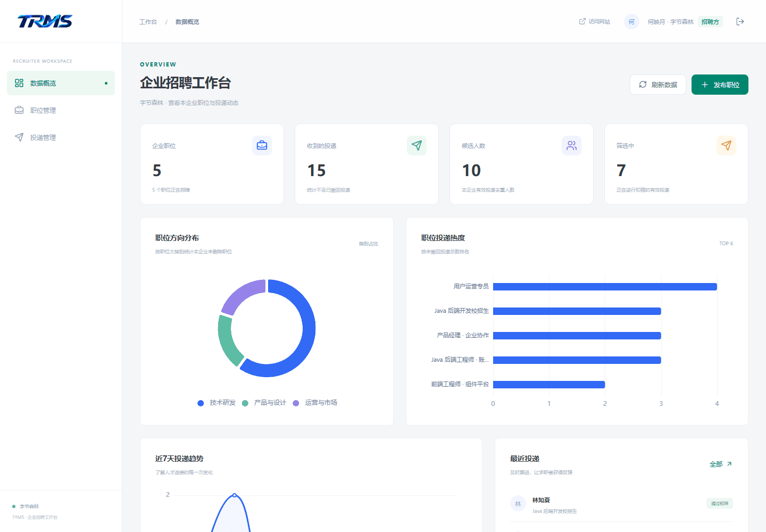
Task: Click 全部 link in 最近投递
Action: point(721,464)
